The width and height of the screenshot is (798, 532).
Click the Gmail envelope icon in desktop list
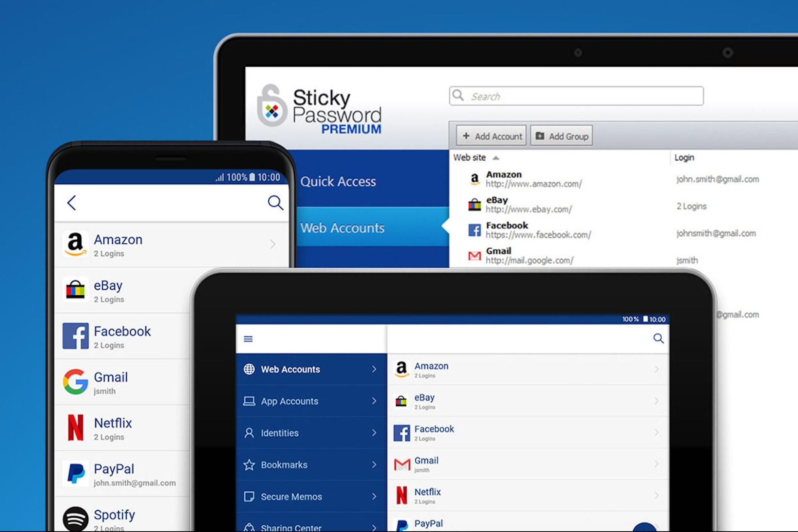(474, 256)
